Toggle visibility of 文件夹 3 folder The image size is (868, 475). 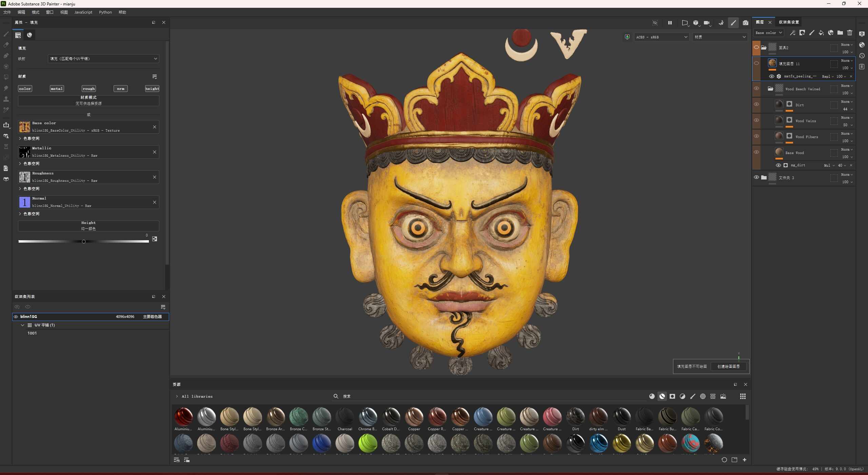click(x=756, y=177)
